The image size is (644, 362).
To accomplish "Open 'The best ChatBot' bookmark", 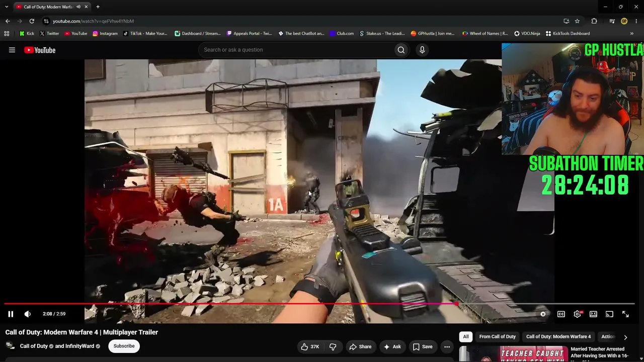I will coord(301,34).
